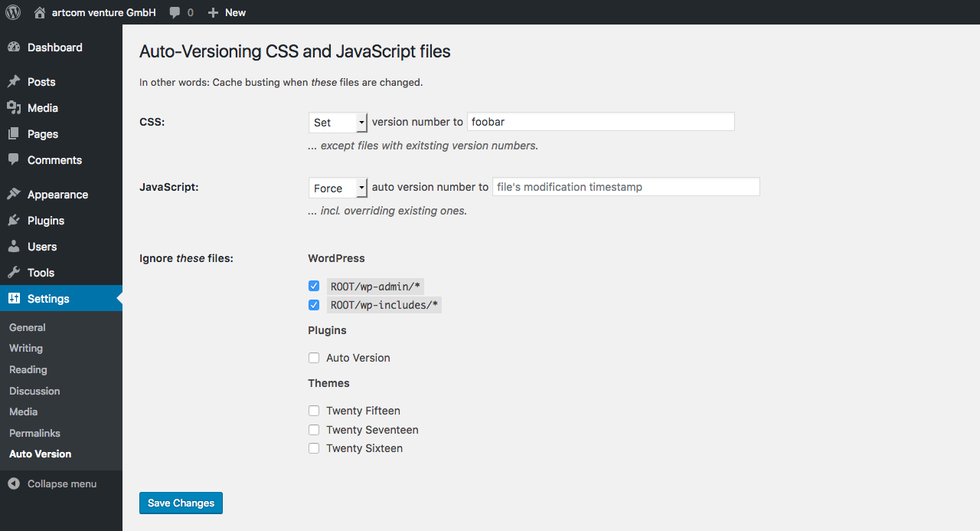Viewport: 980px width, 531px height.
Task: Click Collapse menu text
Action: point(62,484)
